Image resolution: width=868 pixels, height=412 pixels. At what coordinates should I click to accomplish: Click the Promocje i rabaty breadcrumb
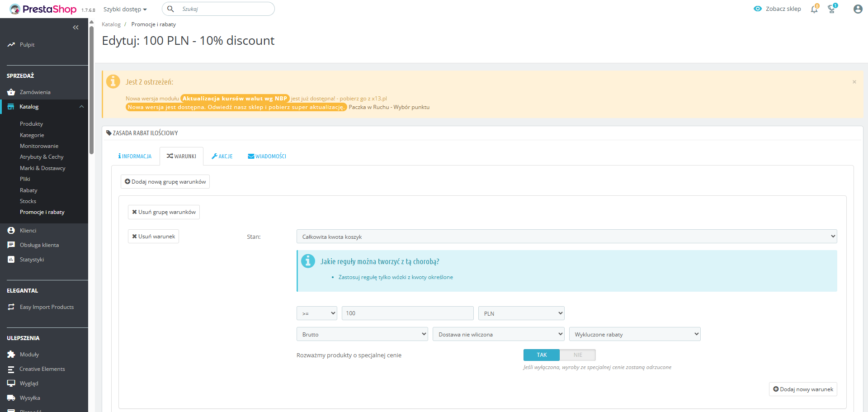tap(154, 24)
